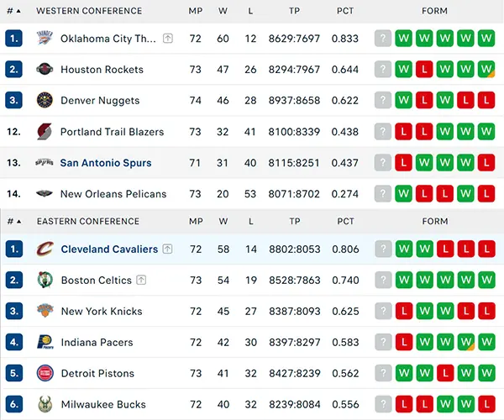Click the gray question mark form box for Houston Rockets
This screenshot has width=504, height=420.
tap(383, 69)
